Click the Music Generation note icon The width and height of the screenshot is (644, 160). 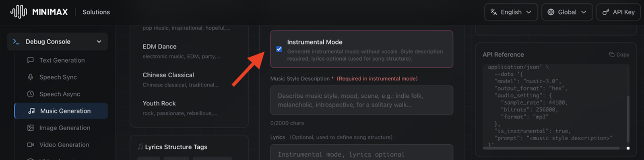31,111
